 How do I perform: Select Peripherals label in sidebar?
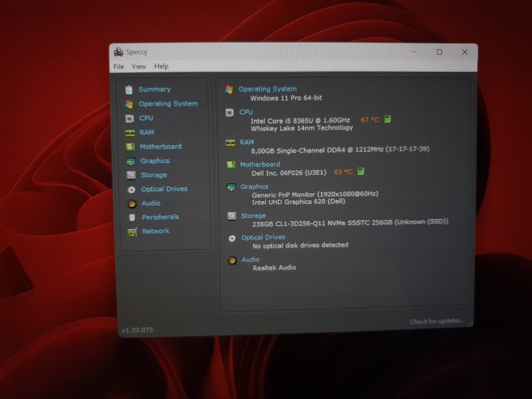pos(161,217)
